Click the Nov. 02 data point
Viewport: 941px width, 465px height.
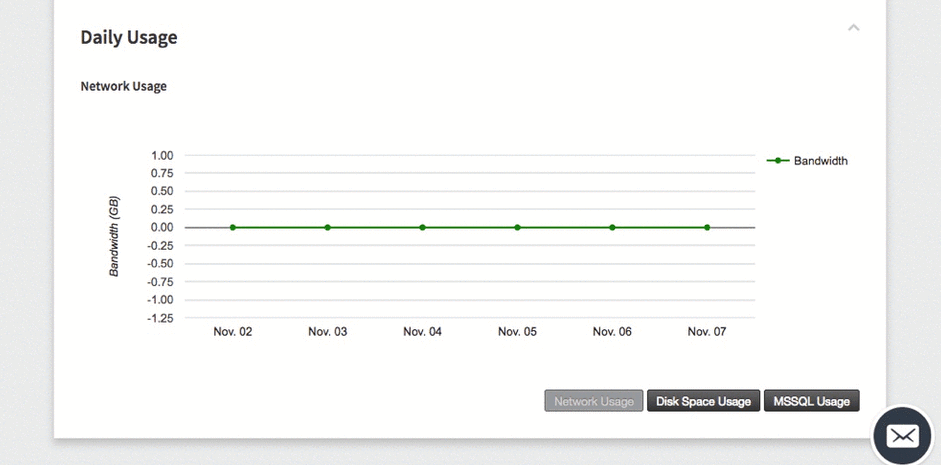coord(233,227)
